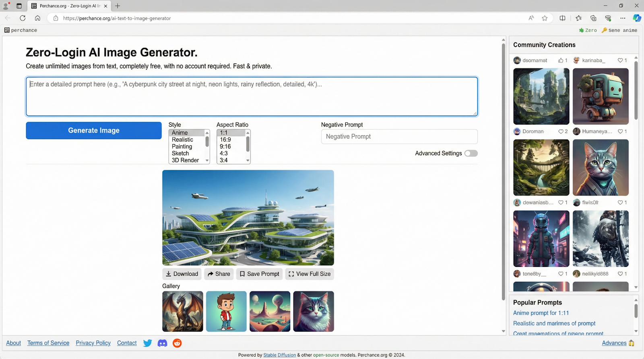Open Sene anime header link
The height and width of the screenshot is (359, 644).
[619, 30]
